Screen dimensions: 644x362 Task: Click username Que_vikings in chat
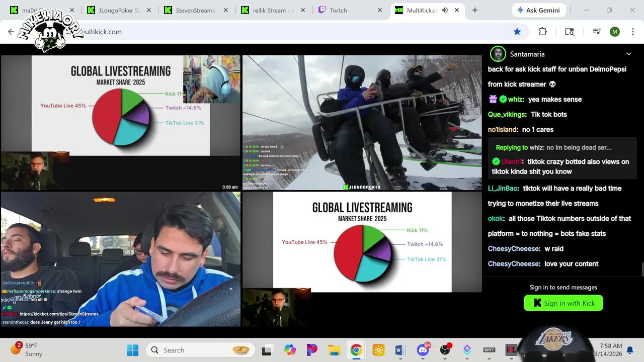(507, 115)
